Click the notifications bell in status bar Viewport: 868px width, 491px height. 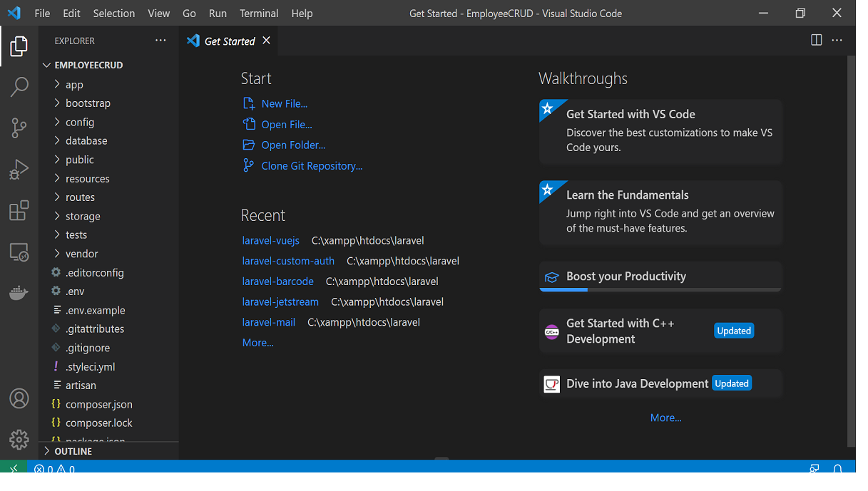click(838, 469)
